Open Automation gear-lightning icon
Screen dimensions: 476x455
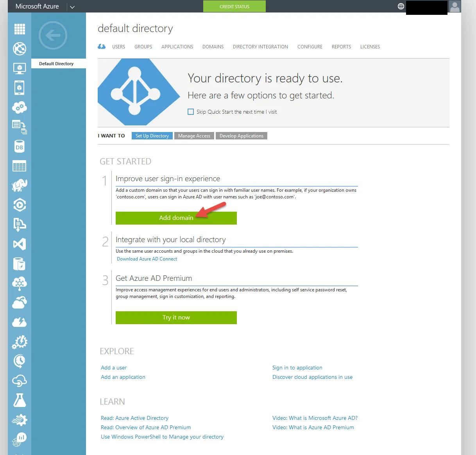point(20,342)
